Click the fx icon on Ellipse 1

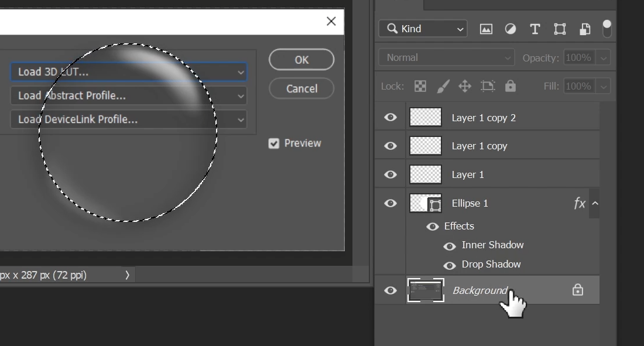point(580,203)
